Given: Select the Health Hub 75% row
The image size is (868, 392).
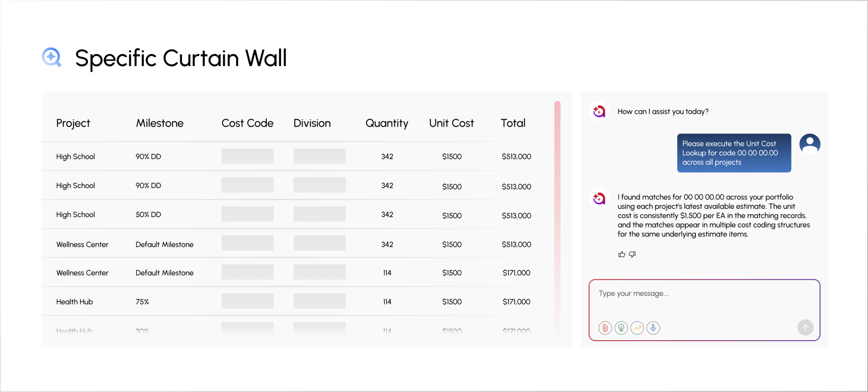Looking at the screenshot, I should tap(293, 302).
